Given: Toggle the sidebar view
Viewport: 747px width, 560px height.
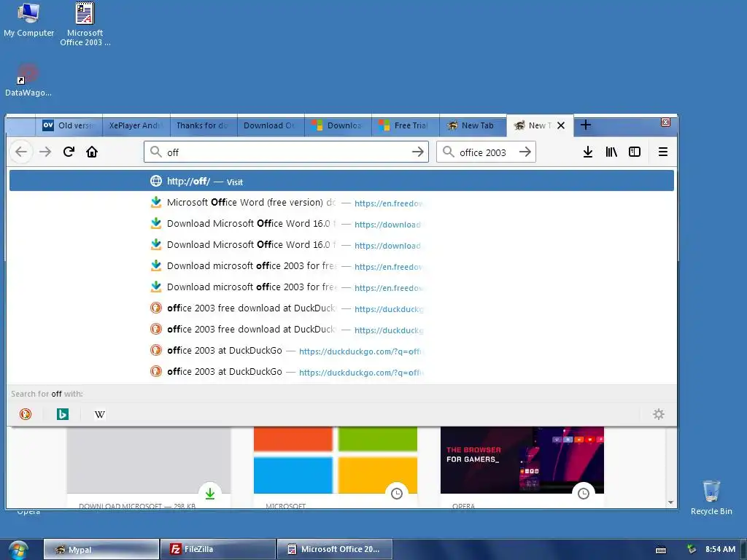Looking at the screenshot, I should pos(635,152).
